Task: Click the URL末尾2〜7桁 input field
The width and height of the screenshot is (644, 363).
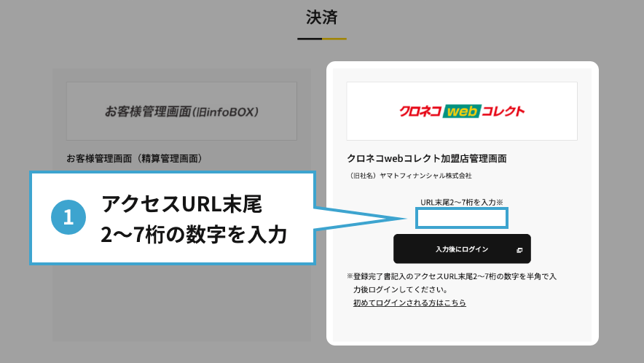Action: [x=462, y=218]
